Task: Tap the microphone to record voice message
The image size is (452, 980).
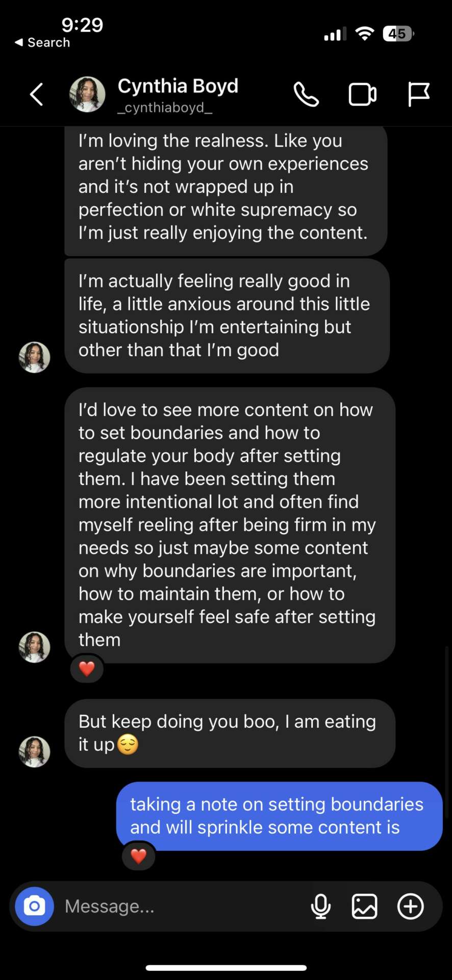Action: (321, 907)
